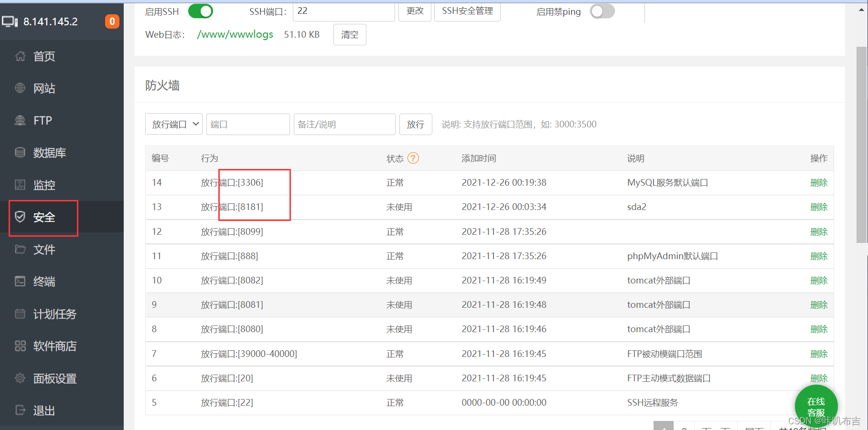Click the 8.141.145.2 server address
This screenshot has width=868, height=430.
pos(51,21)
